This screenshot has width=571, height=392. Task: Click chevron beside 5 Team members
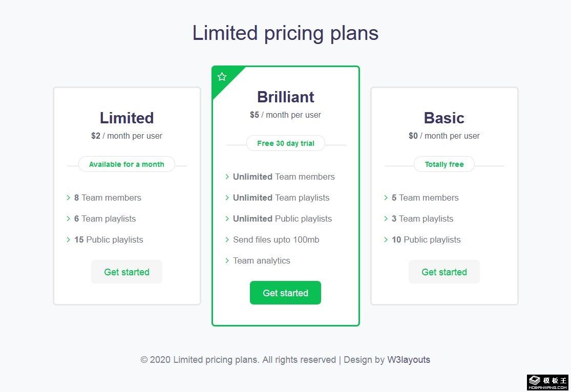click(x=386, y=198)
